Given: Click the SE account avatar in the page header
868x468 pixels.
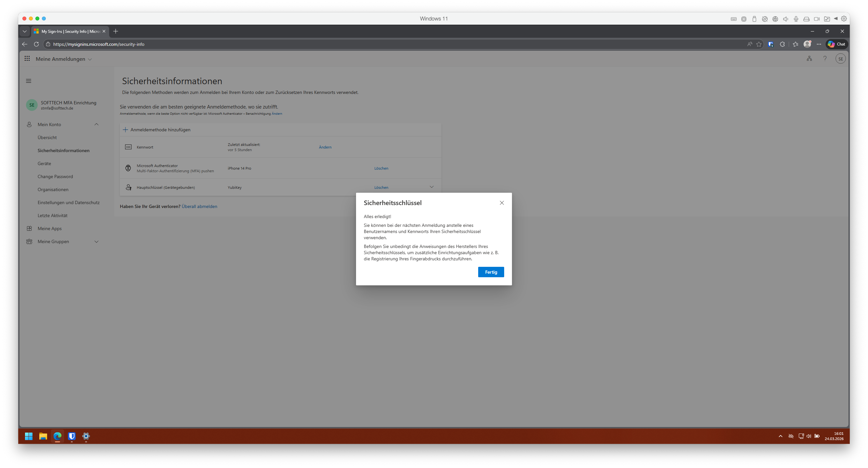Looking at the screenshot, I should pos(841,59).
